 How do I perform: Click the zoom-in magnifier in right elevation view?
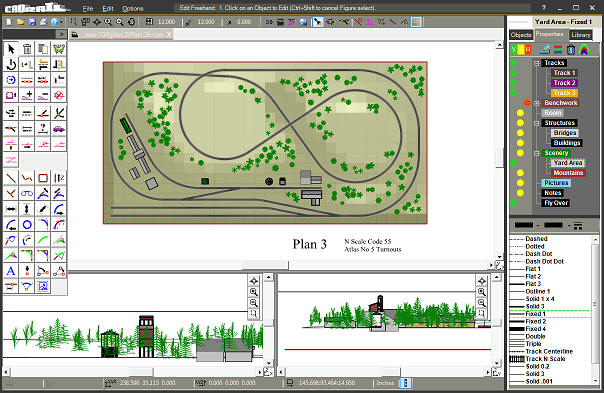pyautogui.click(x=482, y=292)
